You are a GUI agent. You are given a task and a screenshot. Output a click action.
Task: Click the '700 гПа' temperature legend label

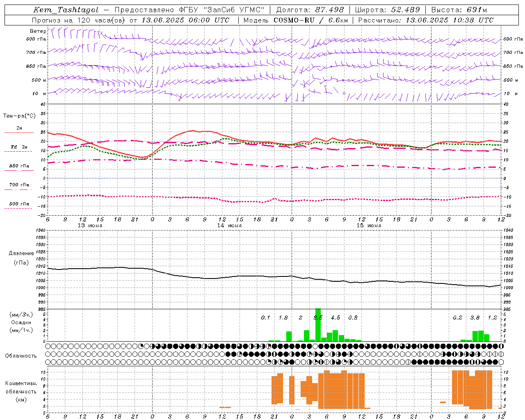19,185
